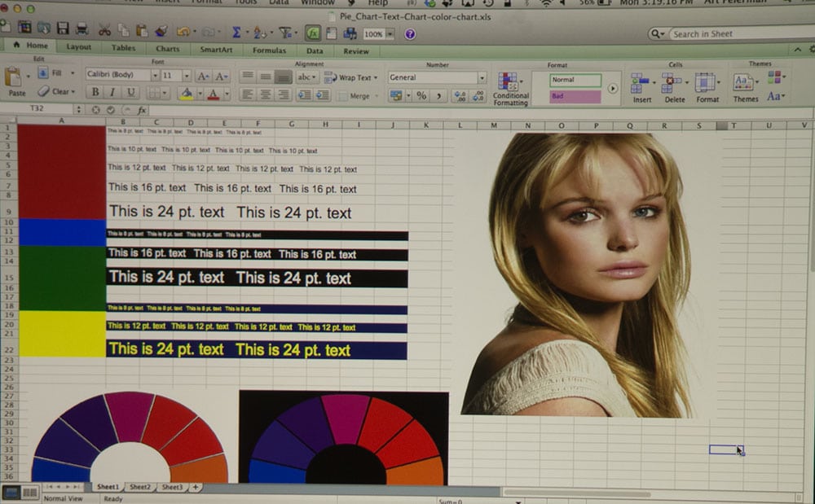This screenshot has height=504, width=815.
Task: Select Align Bottom vertical alignment
Action: click(x=284, y=77)
